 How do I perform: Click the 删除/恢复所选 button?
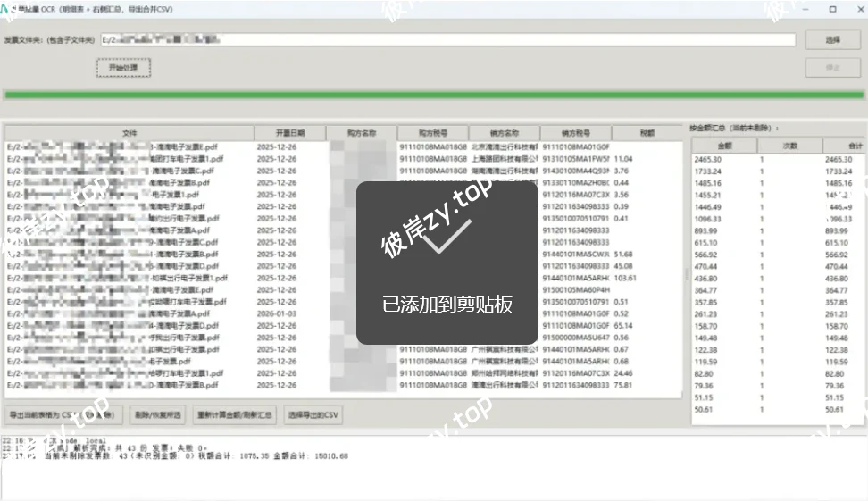158,415
